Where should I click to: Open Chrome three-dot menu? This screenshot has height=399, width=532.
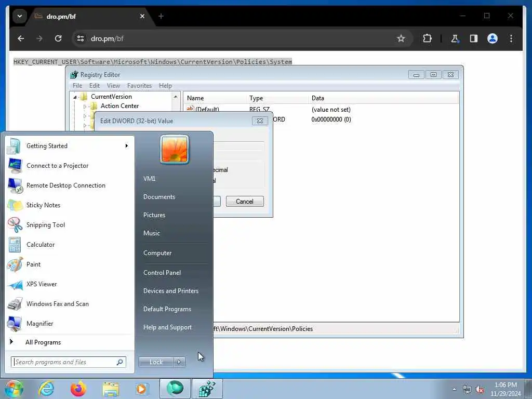pyautogui.click(x=511, y=38)
